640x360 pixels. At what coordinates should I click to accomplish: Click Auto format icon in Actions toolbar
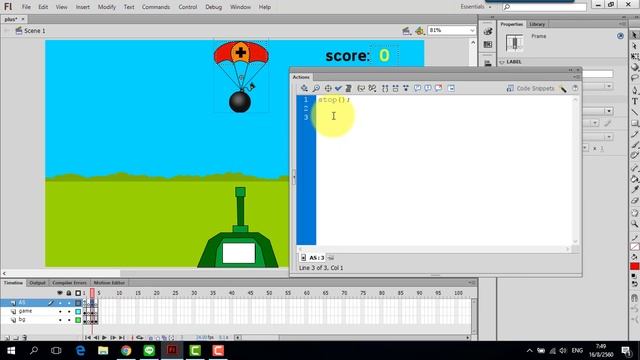(349, 88)
